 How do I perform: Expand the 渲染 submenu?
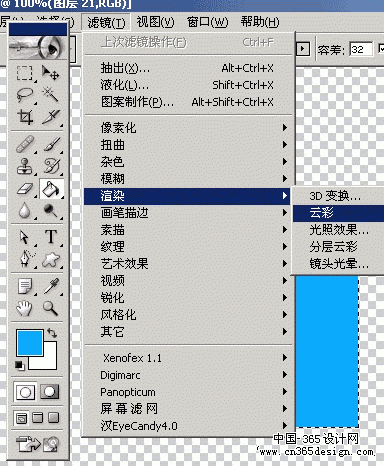[187, 196]
